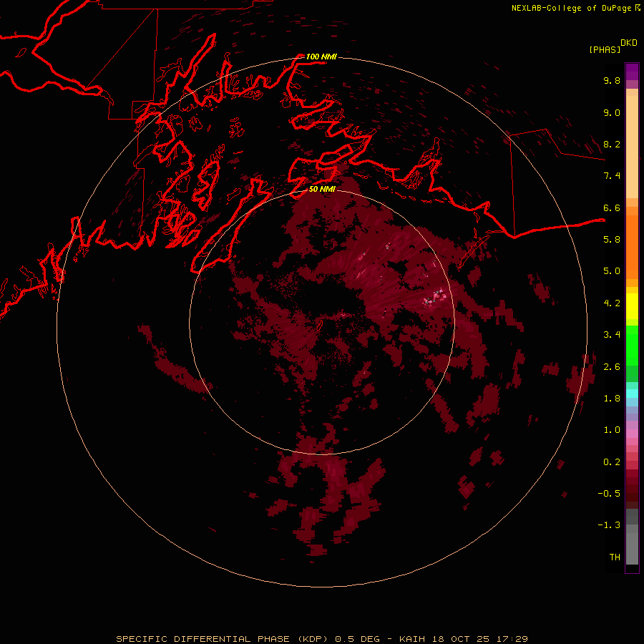Click the 7.4 scale value label
Image resolution: width=644 pixels, height=644 pixels.
pyautogui.click(x=612, y=176)
